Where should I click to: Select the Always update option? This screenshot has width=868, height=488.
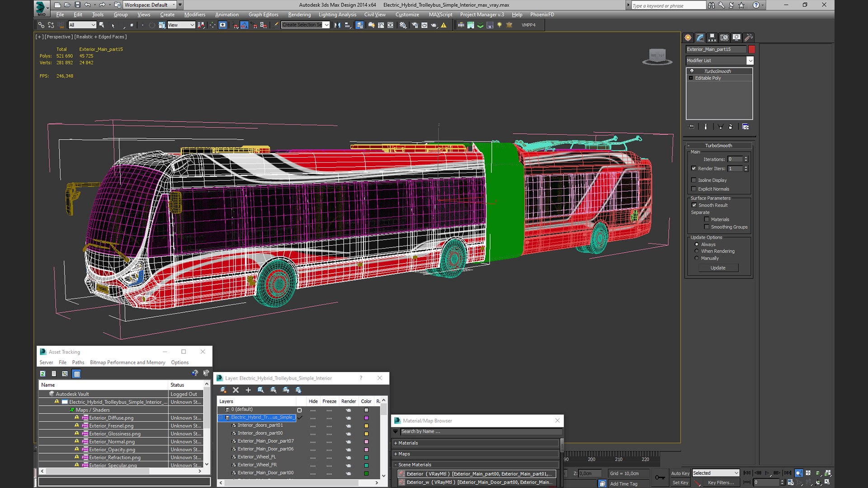[x=697, y=244]
